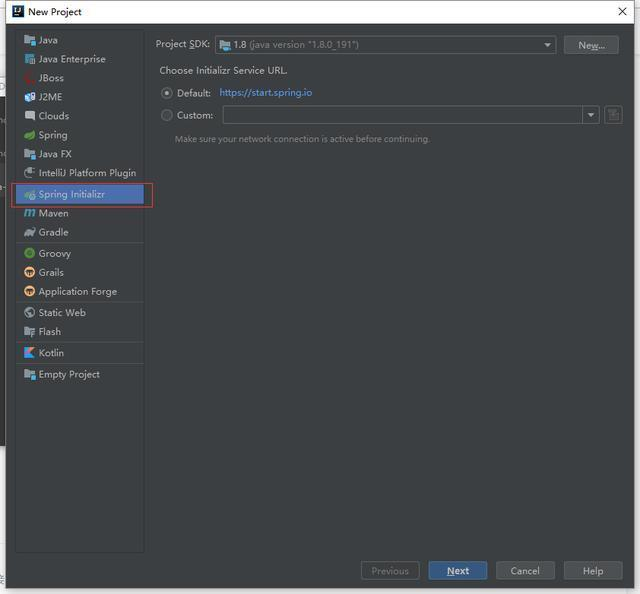The image size is (640, 594).
Task: Open the Project SDK dropdown
Action: pos(547,45)
